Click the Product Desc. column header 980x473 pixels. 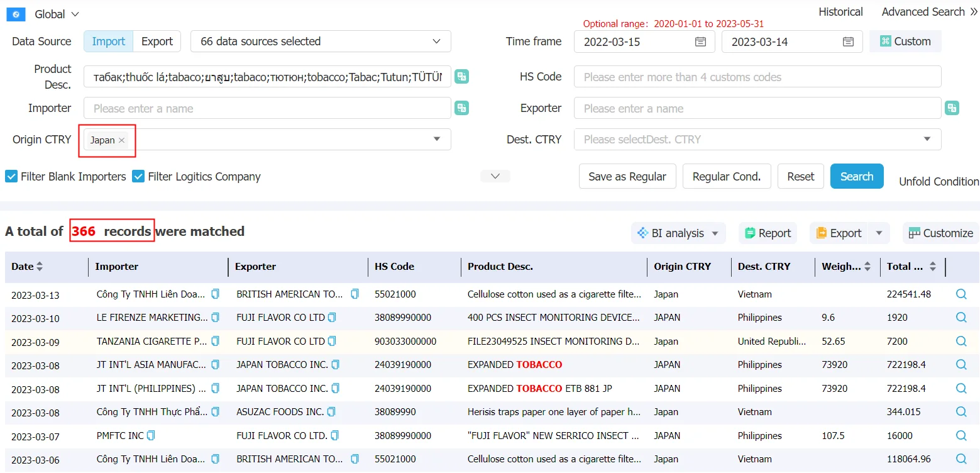500,267
